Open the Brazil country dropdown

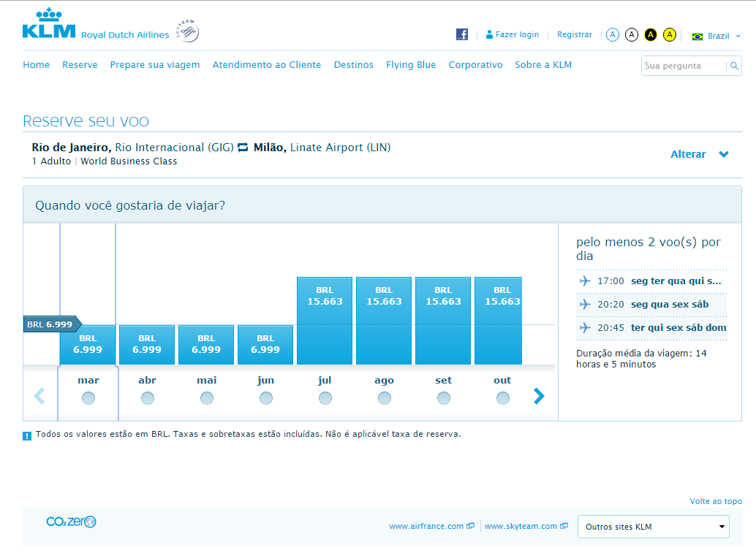click(x=717, y=36)
